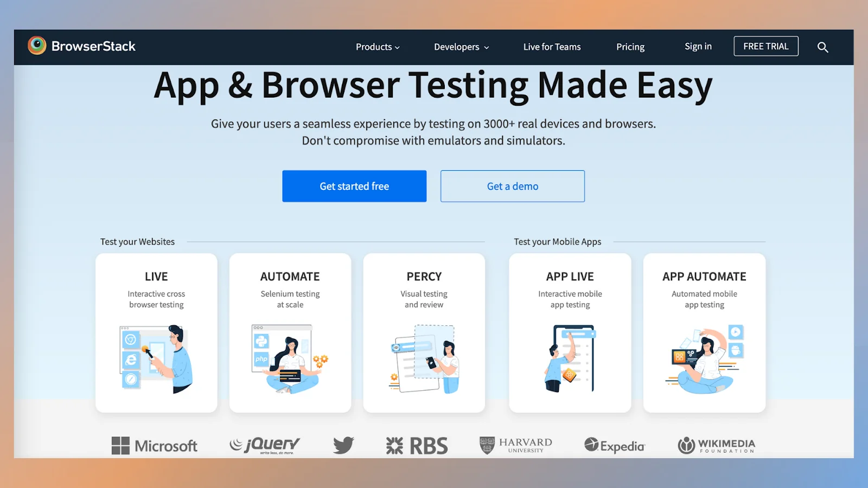868x488 pixels.
Task: Open the search magnifier icon
Action: click(822, 47)
